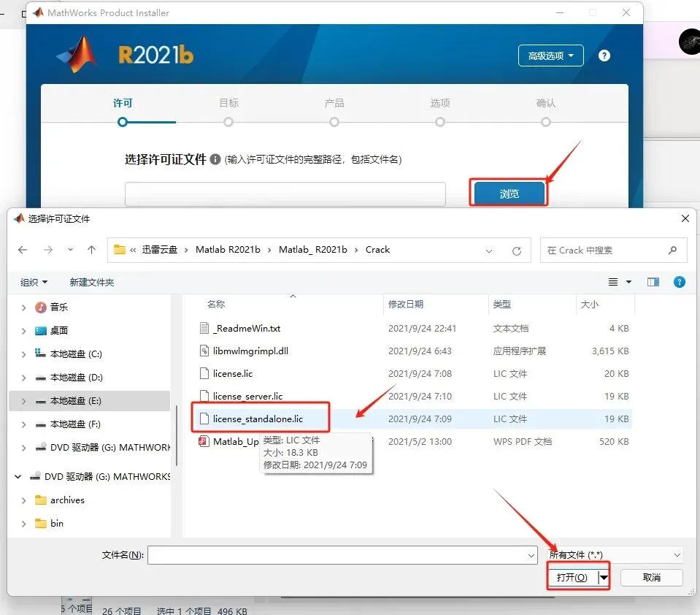
Task: Click the help question mark in installer header
Action: pyautogui.click(x=604, y=56)
